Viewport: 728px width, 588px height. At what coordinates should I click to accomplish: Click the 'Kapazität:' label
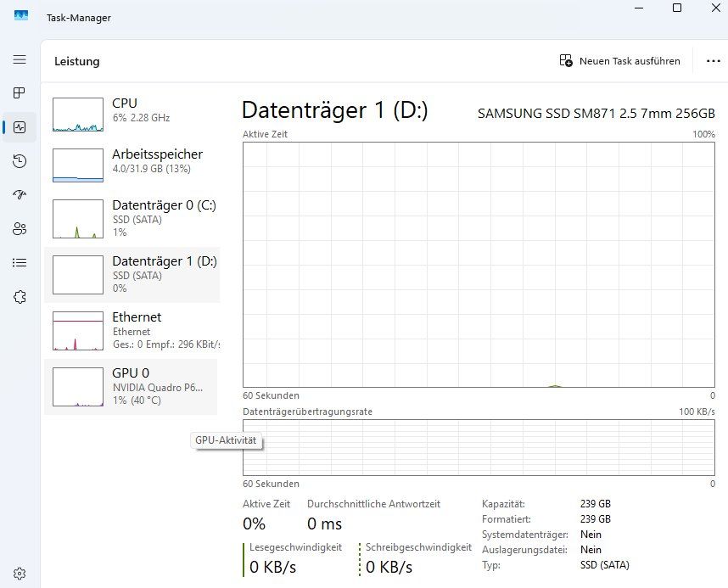503,504
